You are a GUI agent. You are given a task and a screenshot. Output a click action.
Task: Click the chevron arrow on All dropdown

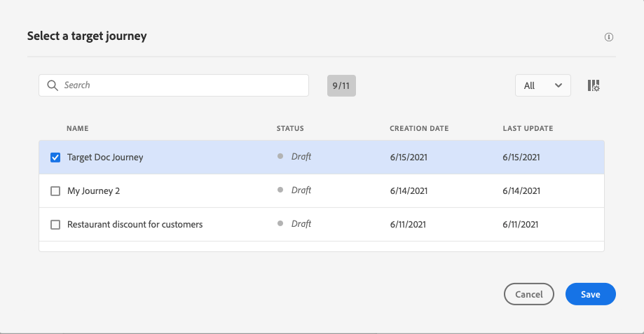559,85
